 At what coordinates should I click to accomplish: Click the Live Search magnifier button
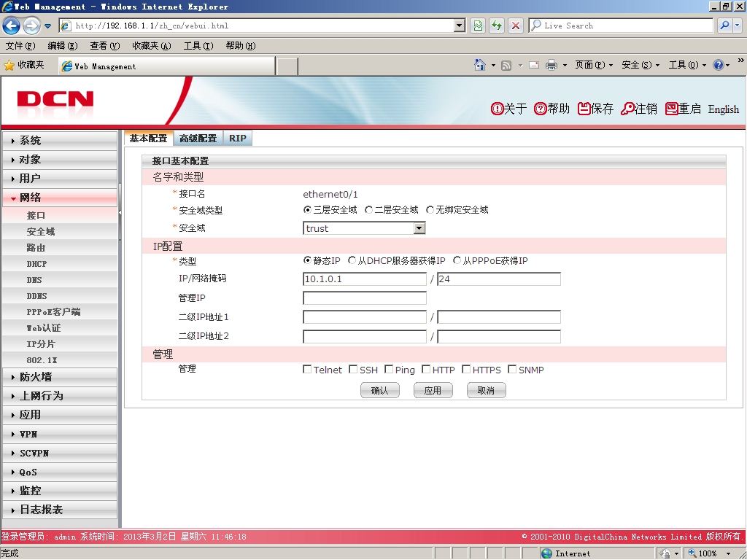724,26
